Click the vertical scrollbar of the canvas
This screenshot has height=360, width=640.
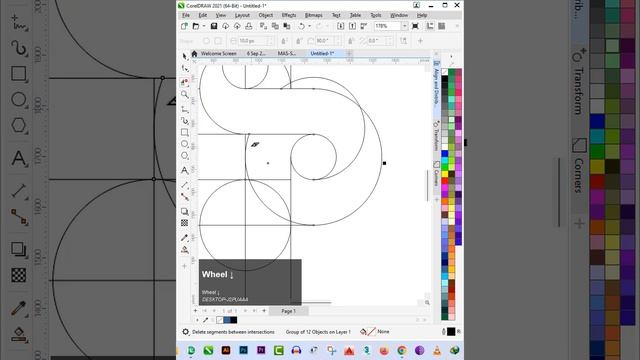[x=427, y=185]
